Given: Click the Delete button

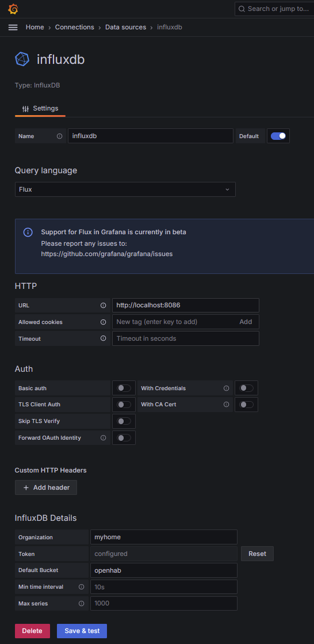Looking at the screenshot, I should 32,631.
